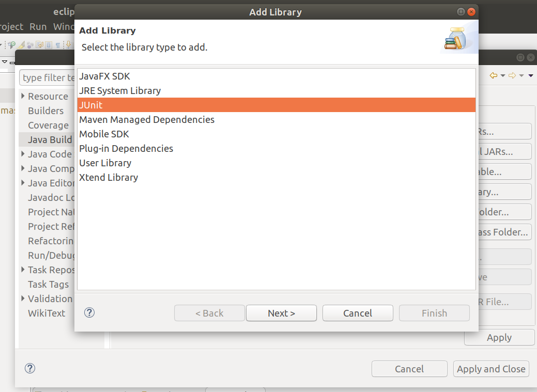The image size is (537, 392).
Task: Open help in the Properties dialog
Action: click(30, 368)
